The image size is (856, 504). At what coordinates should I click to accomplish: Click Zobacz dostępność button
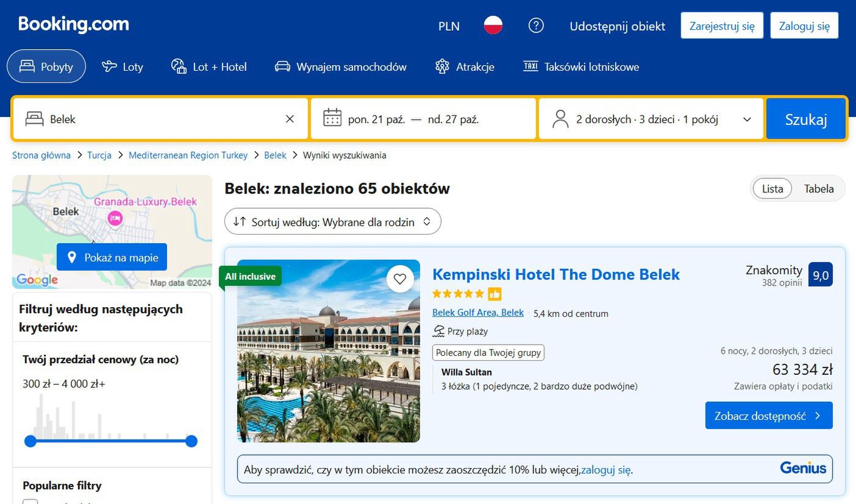(769, 416)
